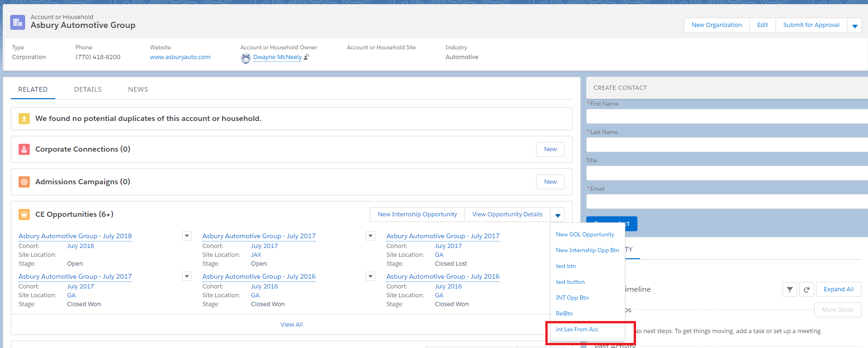Image resolution: width=868 pixels, height=348 pixels.
Task: Open row menu for Asbury Automotive Group - July 2018
Action: 187,236
